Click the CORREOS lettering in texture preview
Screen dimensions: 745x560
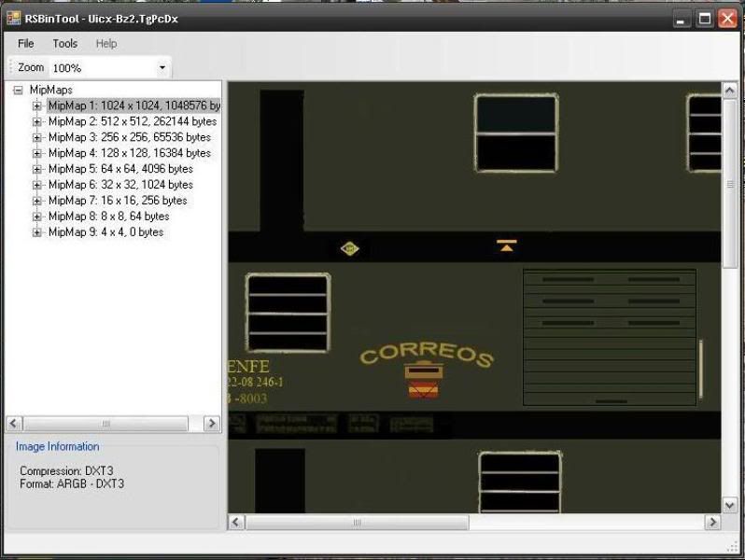[427, 354]
